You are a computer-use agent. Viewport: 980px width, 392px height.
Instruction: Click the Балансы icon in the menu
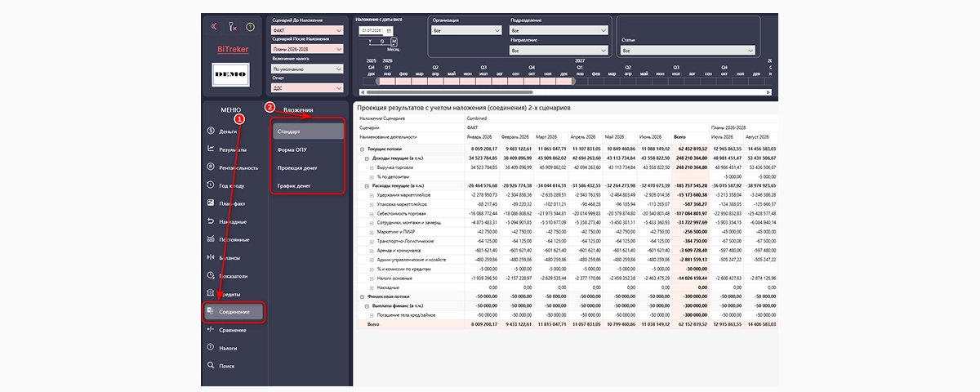[x=211, y=256]
